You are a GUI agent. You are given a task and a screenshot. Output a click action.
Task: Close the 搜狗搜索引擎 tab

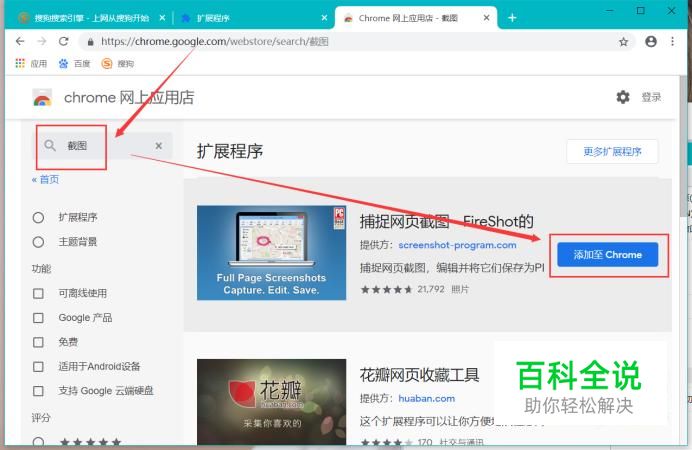162,18
